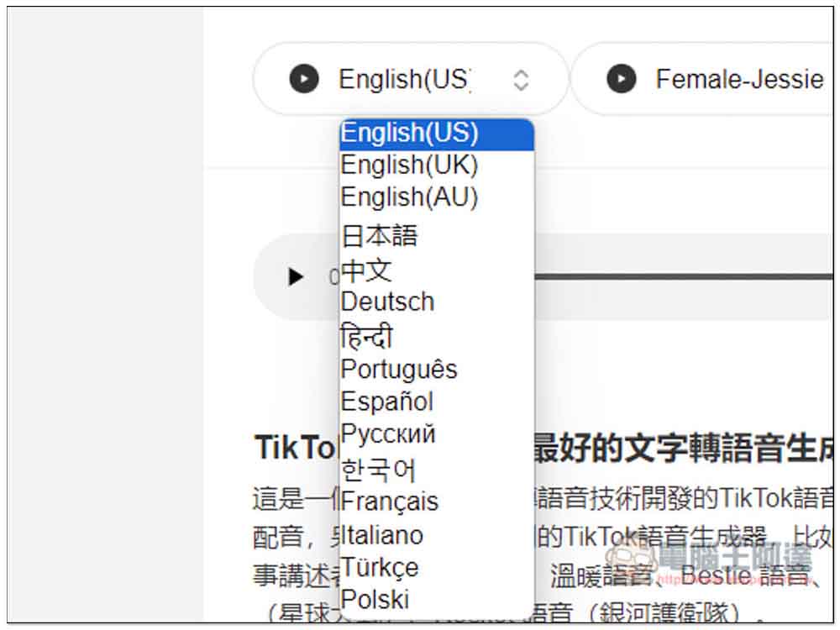Viewport: 840px width, 630px height.
Task: Play the English(US) language voice preview
Action: coord(304,79)
